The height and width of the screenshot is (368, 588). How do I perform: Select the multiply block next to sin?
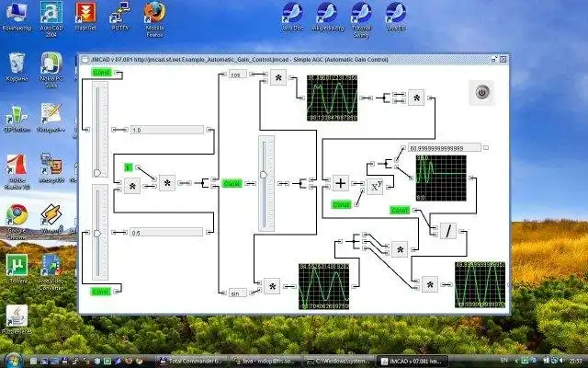(272, 286)
